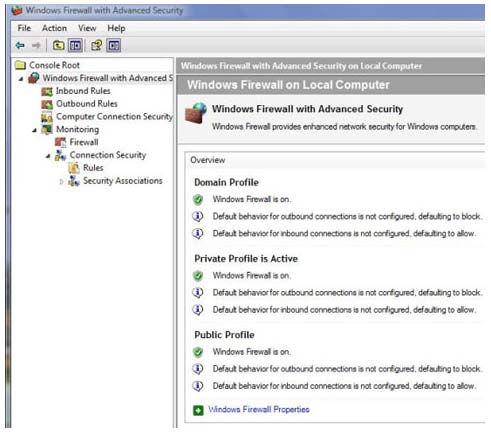Image resolution: width=491 pixels, height=433 pixels.
Task: Select the Inbound Rules node
Action: tap(83, 91)
